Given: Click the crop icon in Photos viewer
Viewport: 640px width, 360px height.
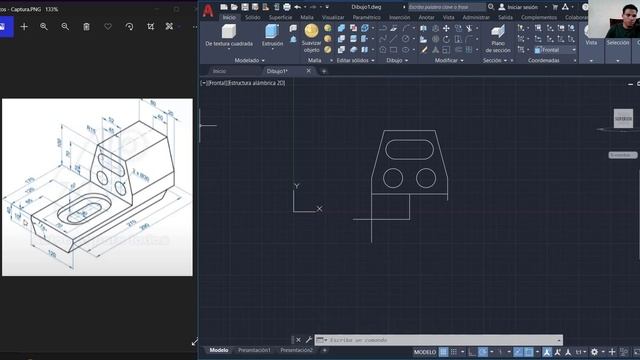Looking at the screenshot, I should [151, 27].
